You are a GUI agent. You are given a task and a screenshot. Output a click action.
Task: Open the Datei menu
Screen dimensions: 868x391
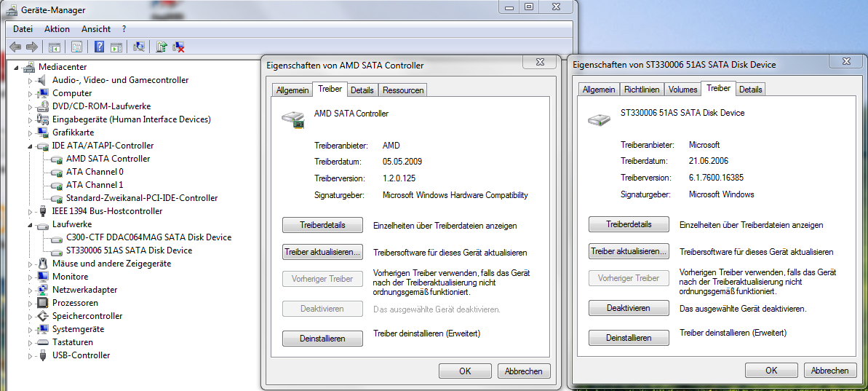point(23,29)
